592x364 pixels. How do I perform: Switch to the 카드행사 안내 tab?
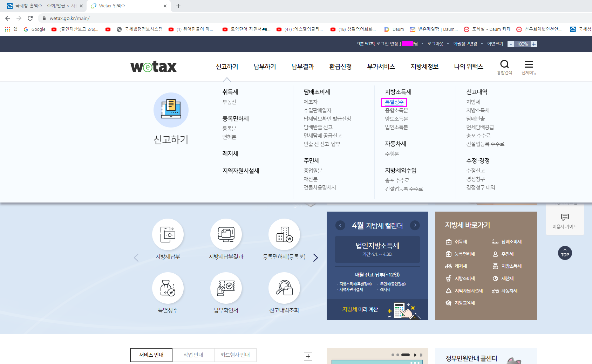pos(235,355)
